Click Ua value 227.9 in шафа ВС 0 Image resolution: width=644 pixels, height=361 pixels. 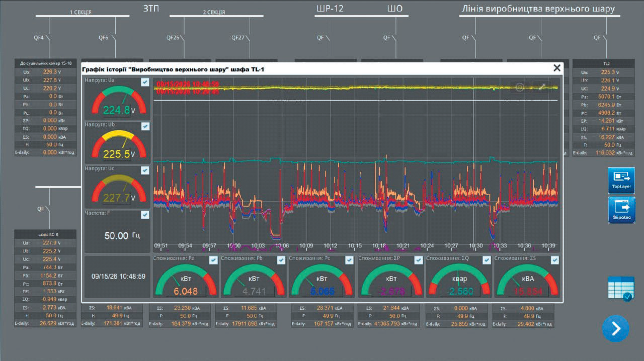point(51,242)
